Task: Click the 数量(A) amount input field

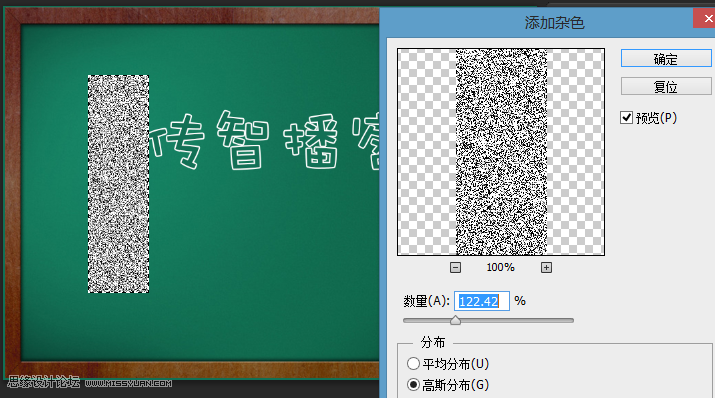Action: pyautogui.click(x=482, y=301)
